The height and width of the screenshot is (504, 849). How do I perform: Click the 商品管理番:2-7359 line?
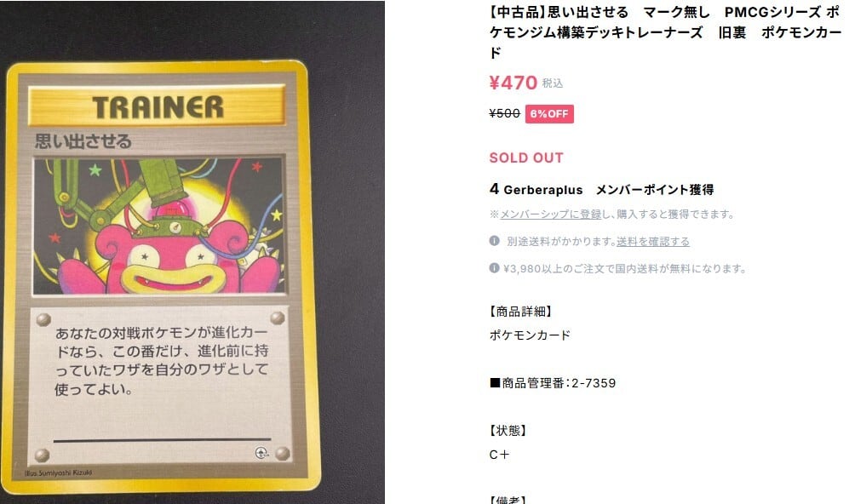click(553, 383)
